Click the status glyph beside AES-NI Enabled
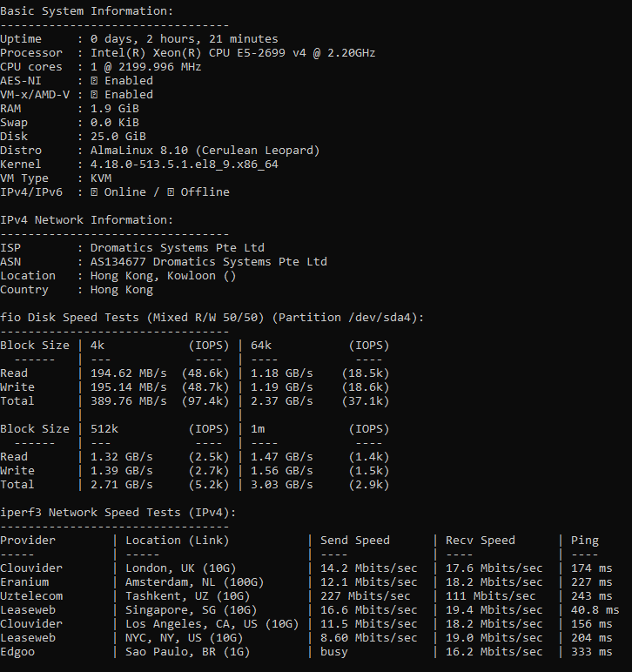632x672 pixels. coord(95,81)
